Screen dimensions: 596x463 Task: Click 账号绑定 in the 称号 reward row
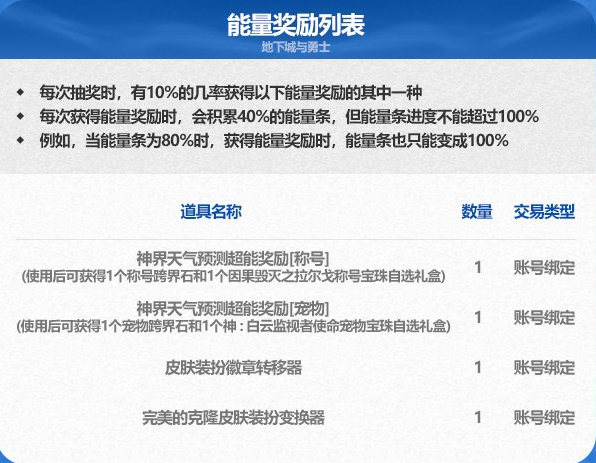[x=544, y=268]
